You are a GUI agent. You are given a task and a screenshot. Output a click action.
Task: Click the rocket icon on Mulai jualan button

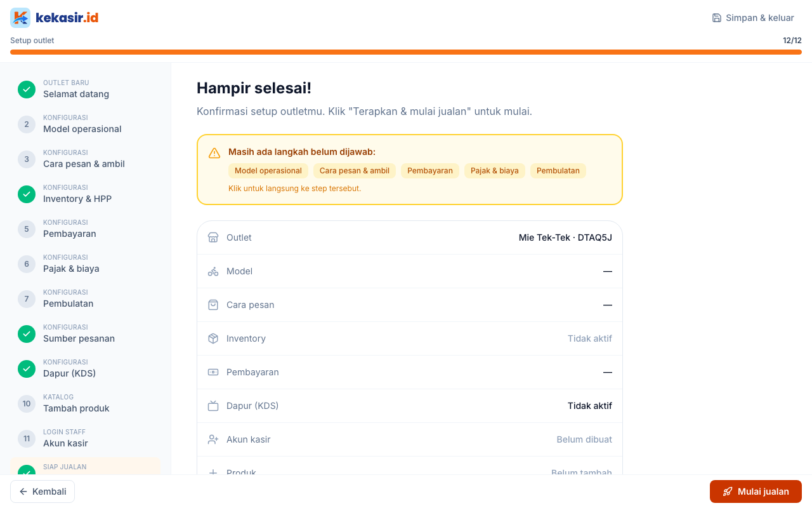tap(728, 491)
